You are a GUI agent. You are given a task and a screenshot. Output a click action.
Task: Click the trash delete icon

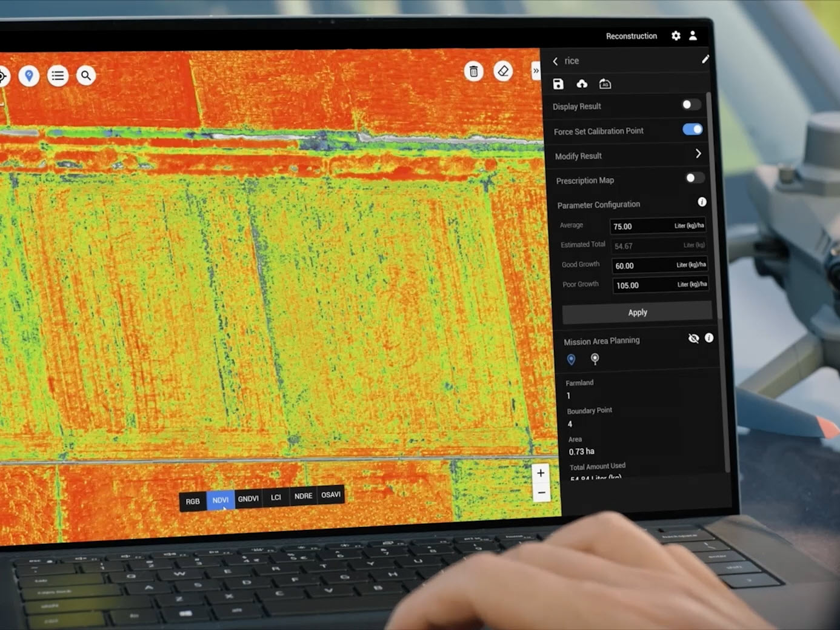[474, 71]
